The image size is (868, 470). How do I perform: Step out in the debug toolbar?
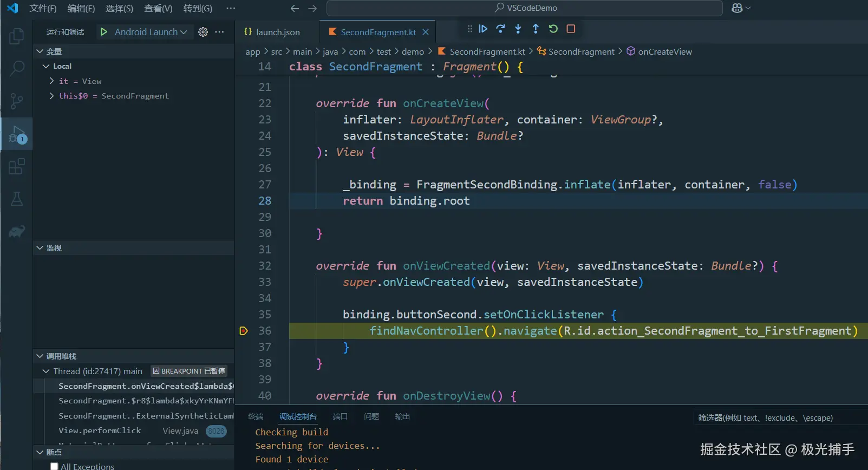coord(536,29)
